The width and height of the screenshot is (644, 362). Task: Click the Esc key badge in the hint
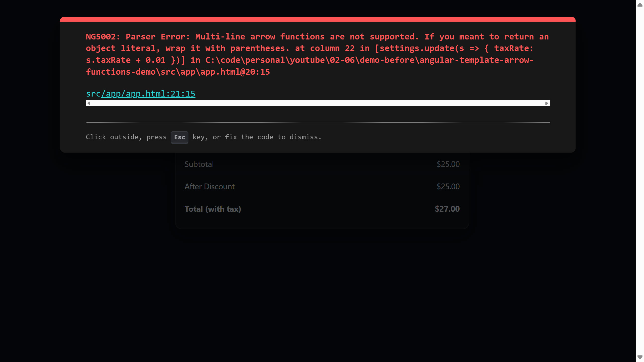179,137
